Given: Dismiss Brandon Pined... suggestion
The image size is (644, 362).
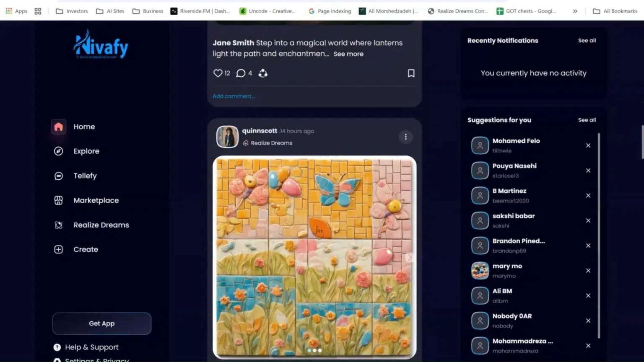Looking at the screenshot, I should 588,246.
